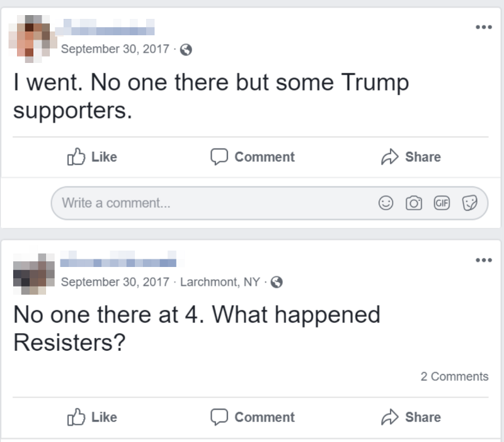Comment on the Trump supporters post
The width and height of the screenshot is (504, 442).
(253, 157)
